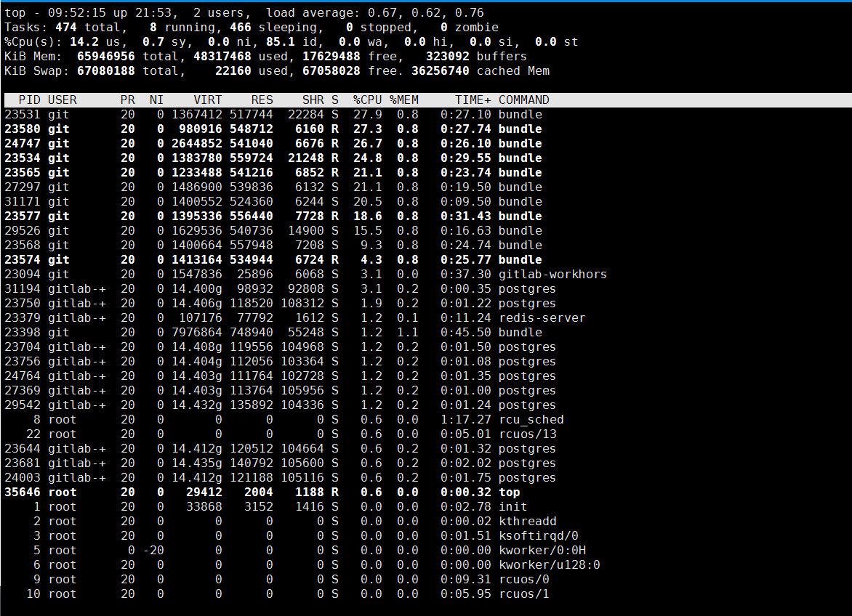
Task: Select total memory value 65946956
Action: (106, 57)
